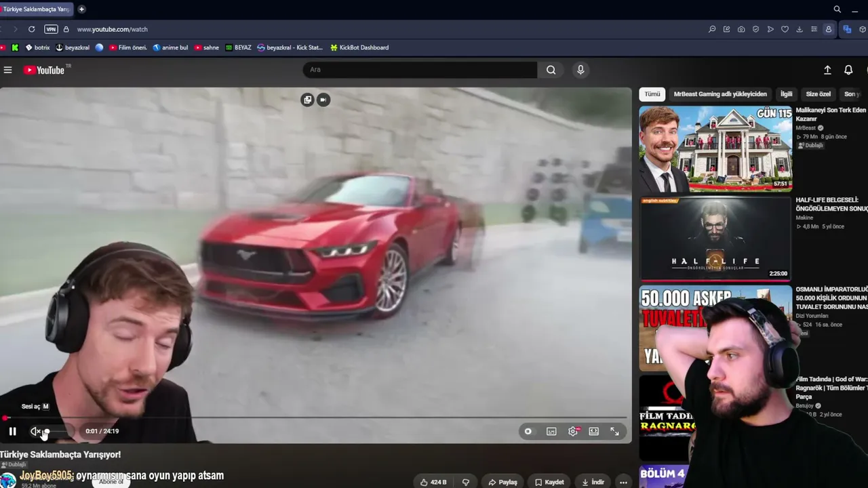Open the green Kick bookmark icon
Viewport: 868px width, 488px height.
pyautogui.click(x=15, y=47)
